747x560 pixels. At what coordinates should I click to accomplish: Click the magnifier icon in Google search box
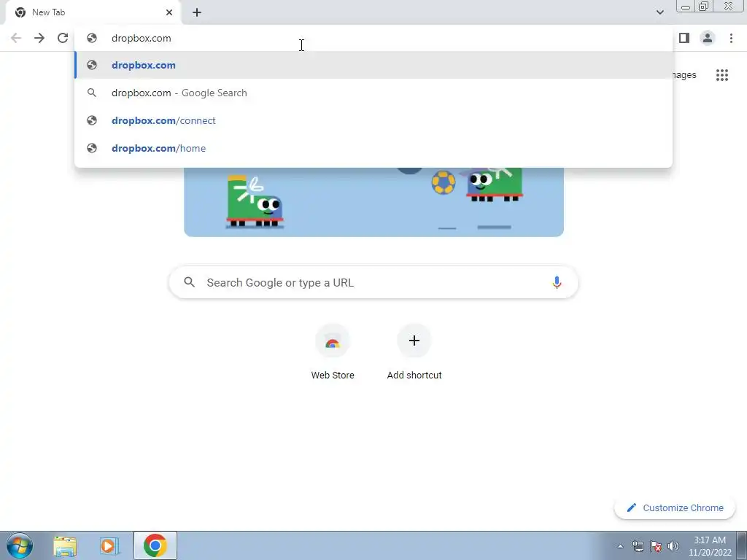(189, 282)
